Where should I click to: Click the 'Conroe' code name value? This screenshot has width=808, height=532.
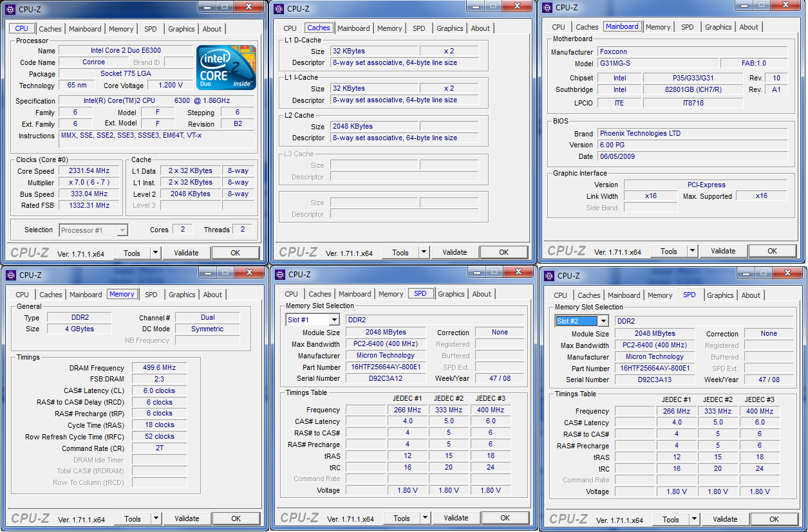click(x=94, y=62)
